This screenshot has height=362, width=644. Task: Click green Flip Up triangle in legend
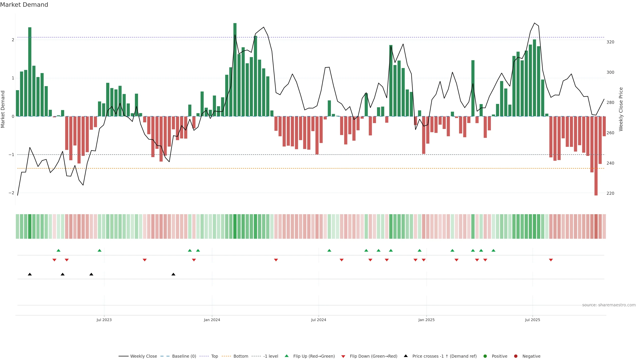(287, 356)
